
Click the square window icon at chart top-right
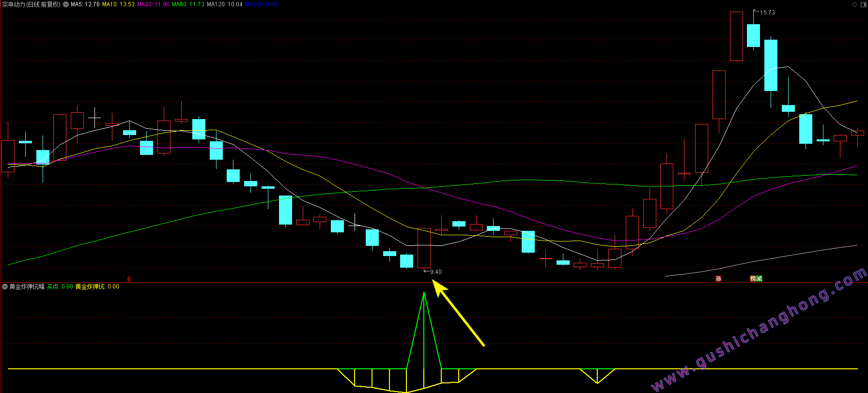(x=863, y=4)
